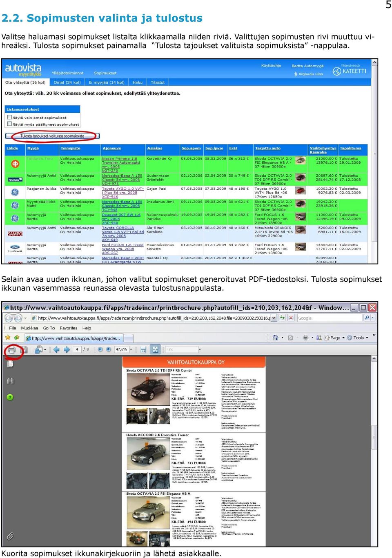Screen dimensions: 392x558
Task: Select the 'Ota yhteyttä (16 kpl)' tab
Action: click(x=25, y=82)
